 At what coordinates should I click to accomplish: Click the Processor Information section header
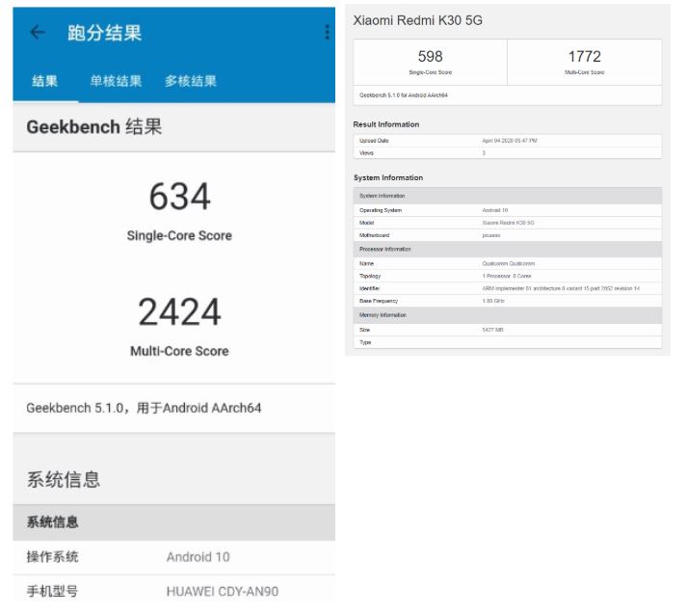click(507, 250)
